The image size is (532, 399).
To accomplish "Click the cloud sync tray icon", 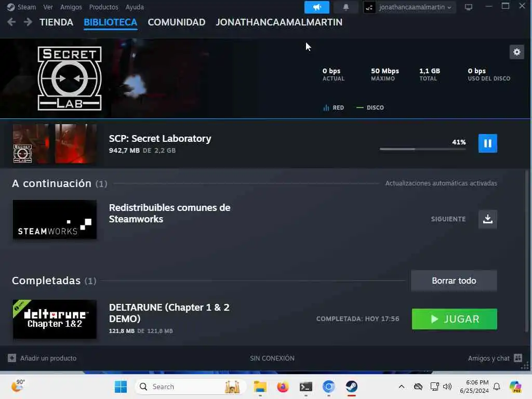I will pyautogui.click(x=418, y=387).
